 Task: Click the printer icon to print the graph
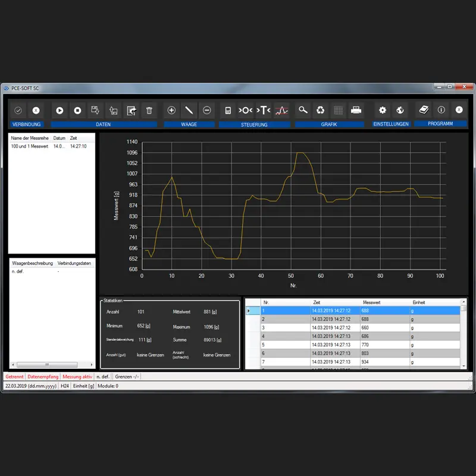pos(355,111)
